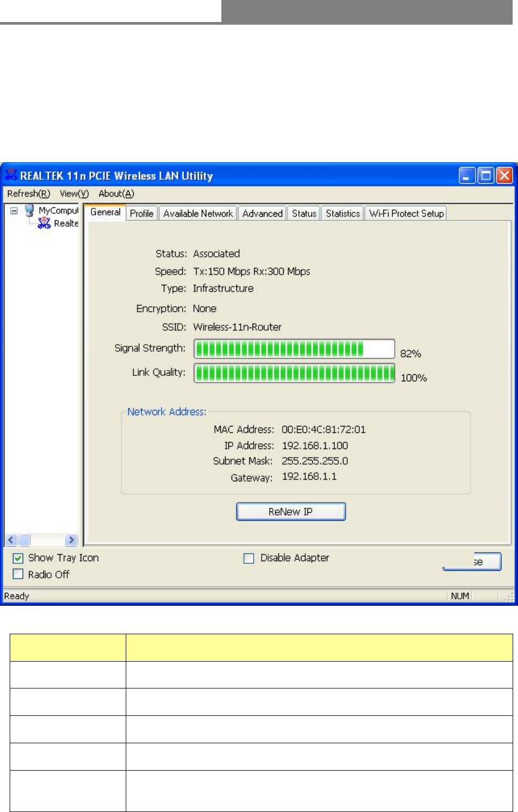Click the Speed value Tx:150 Mbps Rx:300 Mbps

251,271
